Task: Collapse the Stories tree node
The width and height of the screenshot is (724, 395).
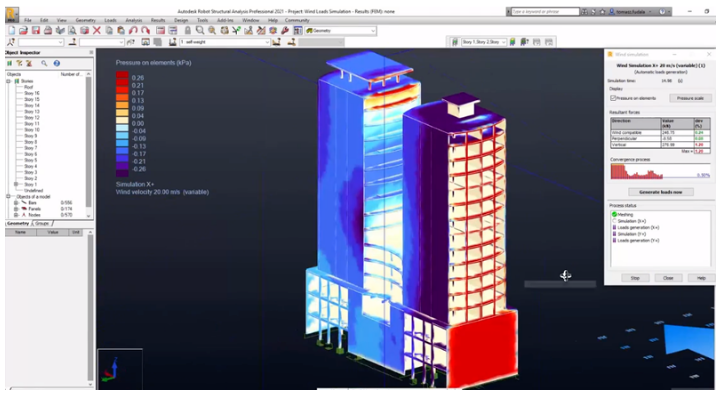Action: 8,81
